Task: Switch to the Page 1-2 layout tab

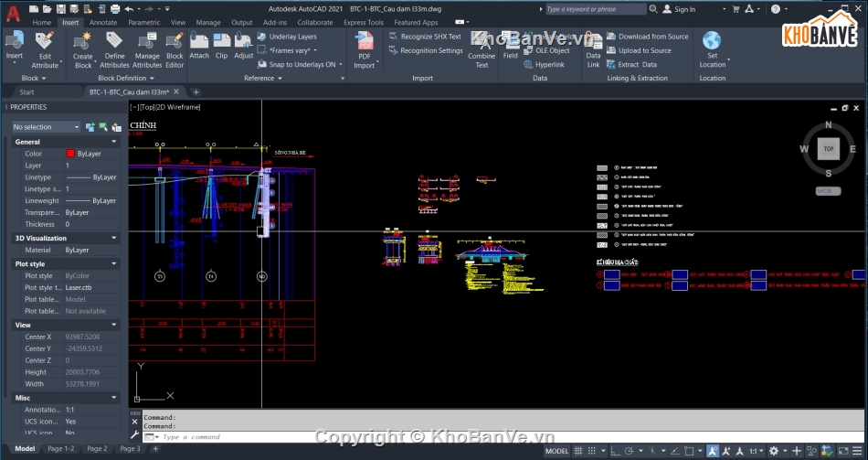Action: coord(61,448)
